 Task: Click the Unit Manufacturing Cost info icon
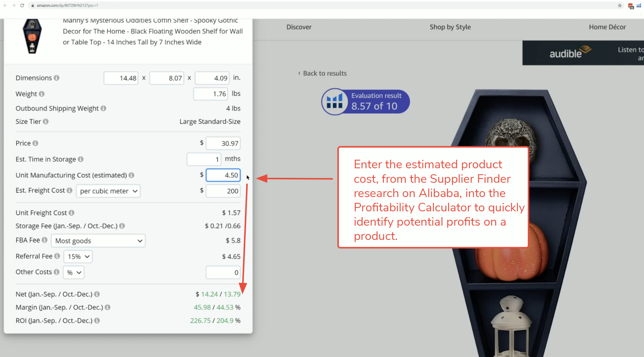click(x=131, y=175)
